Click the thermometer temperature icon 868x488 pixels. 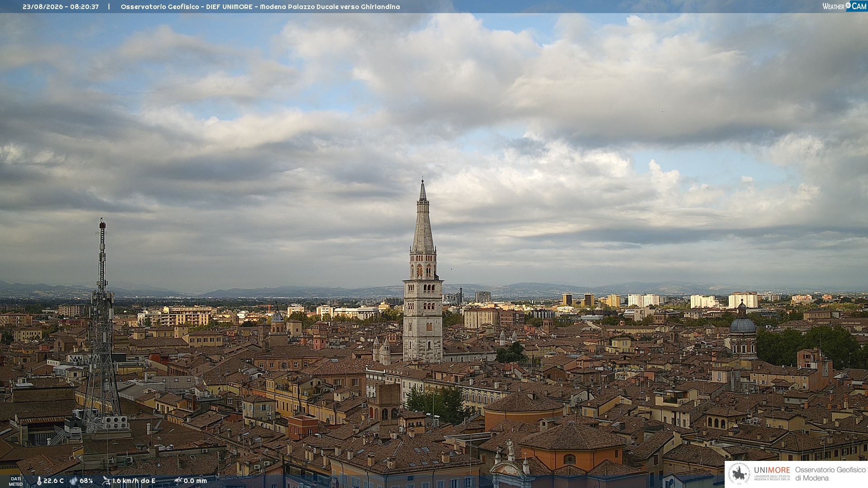pos(39,481)
